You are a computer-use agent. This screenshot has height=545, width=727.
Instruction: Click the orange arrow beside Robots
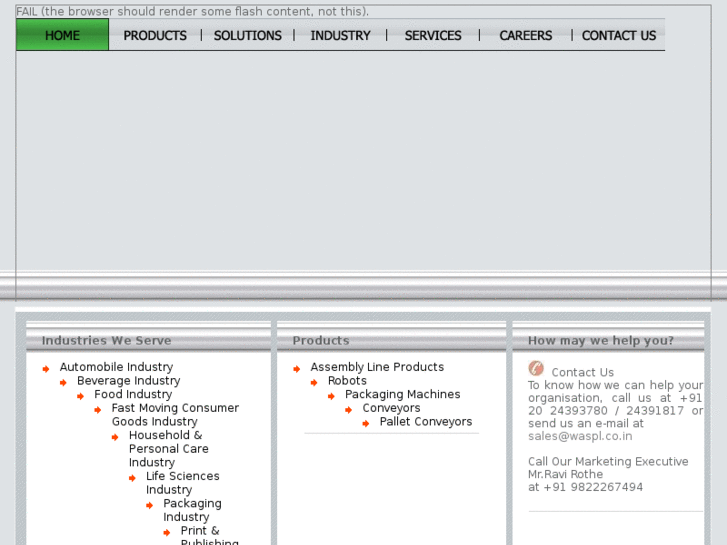[314, 383]
